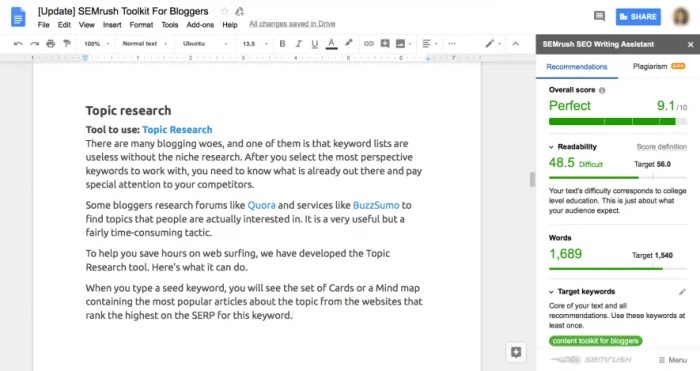Viewport: 700px width, 371px height.
Task: Star this document
Action: point(225,11)
